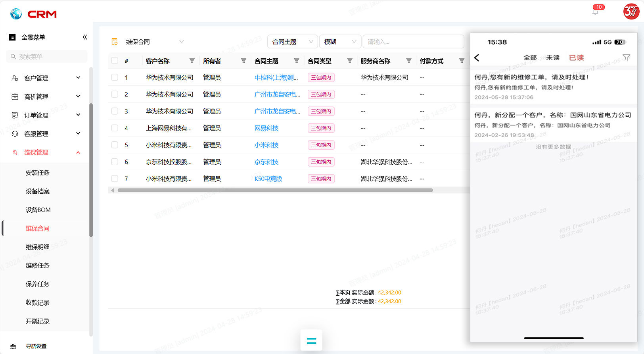Screen dimensions: 644x354
Task: Check row 3 checkbox
Action: 115,111
